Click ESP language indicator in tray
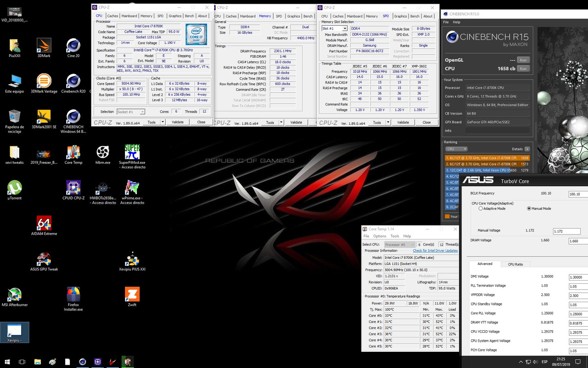588x368 pixels. [544, 362]
